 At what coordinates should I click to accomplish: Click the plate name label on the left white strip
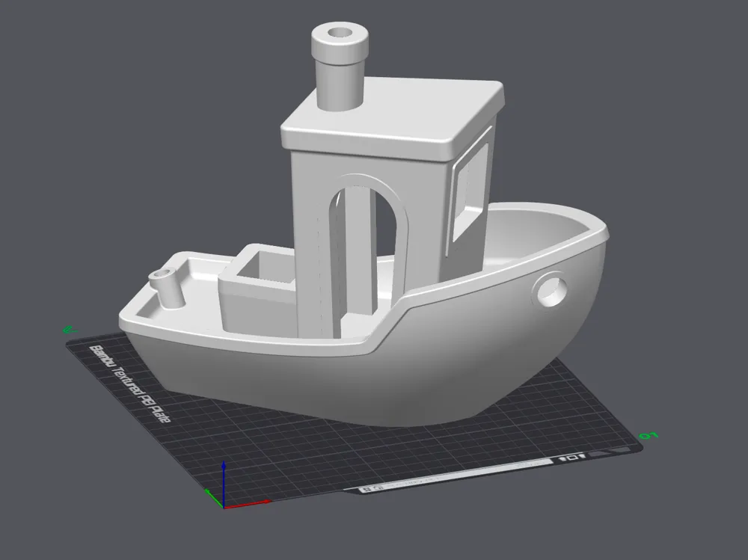pyautogui.click(x=129, y=383)
